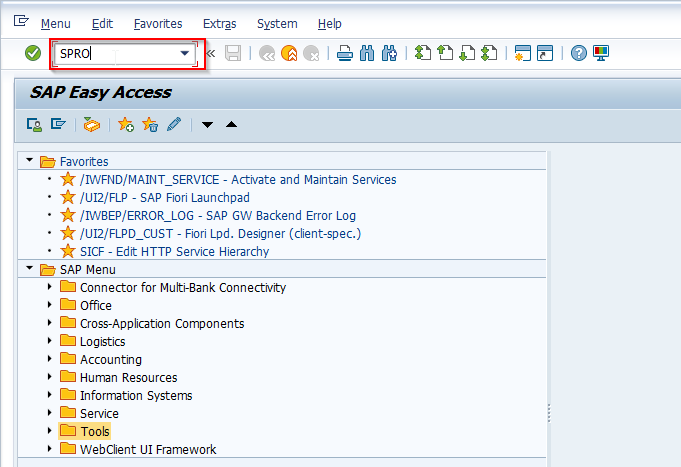Select the Human Resources folder label
The height and width of the screenshot is (467, 681).
[129, 378]
